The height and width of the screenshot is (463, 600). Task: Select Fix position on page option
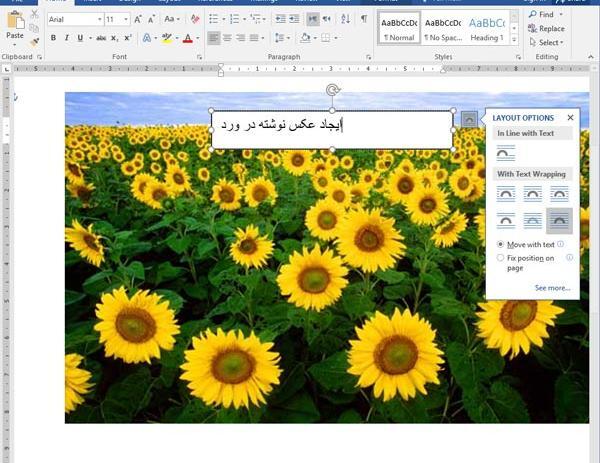(500, 258)
